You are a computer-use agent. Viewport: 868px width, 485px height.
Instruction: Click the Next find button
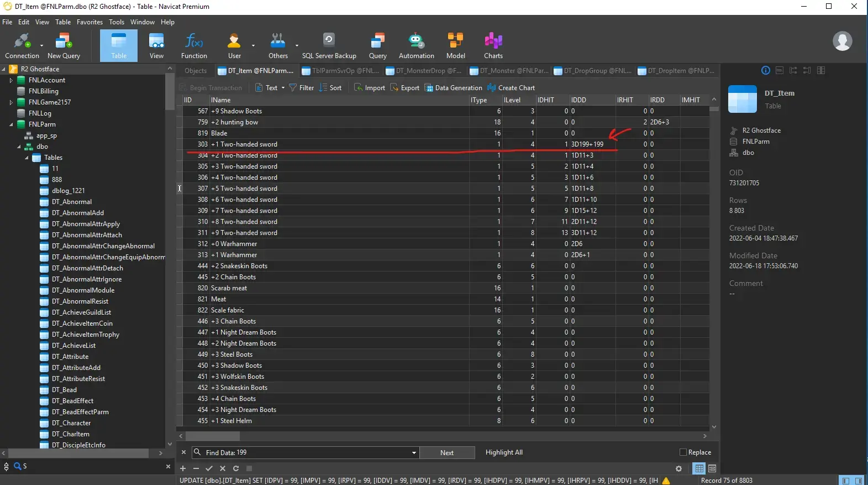pyautogui.click(x=447, y=452)
